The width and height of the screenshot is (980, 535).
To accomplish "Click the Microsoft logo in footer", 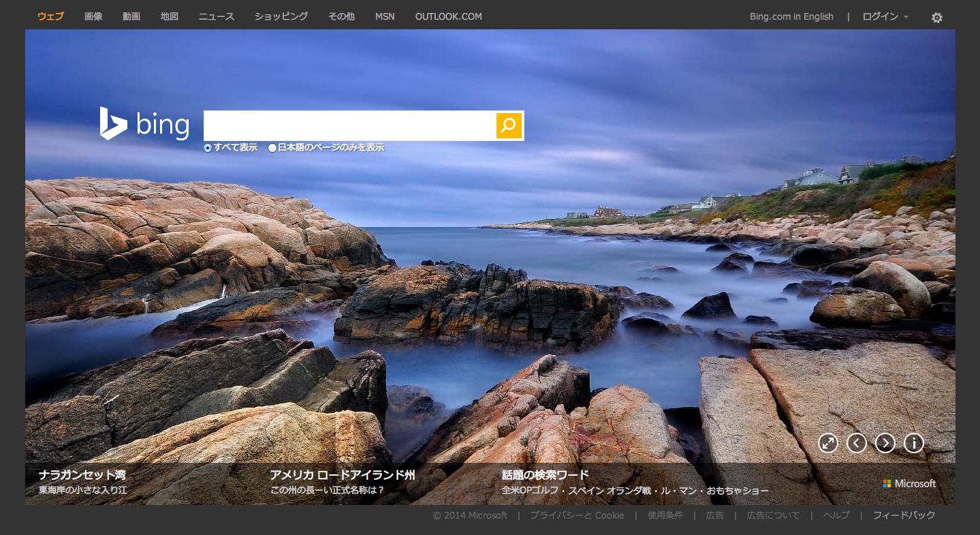I will (x=909, y=483).
